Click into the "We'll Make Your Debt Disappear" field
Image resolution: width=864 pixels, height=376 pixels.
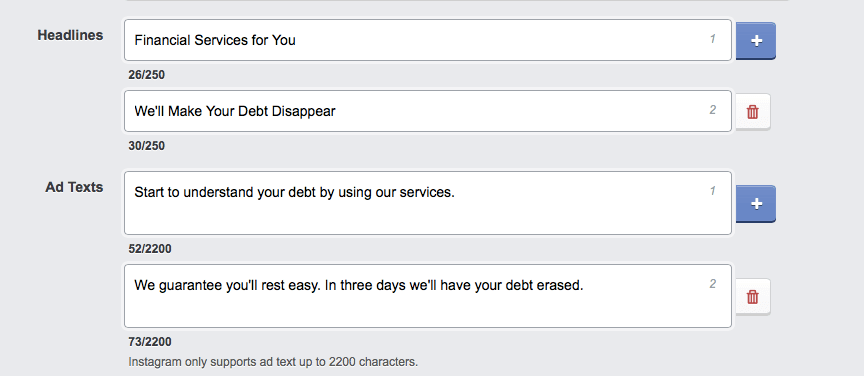click(x=428, y=111)
